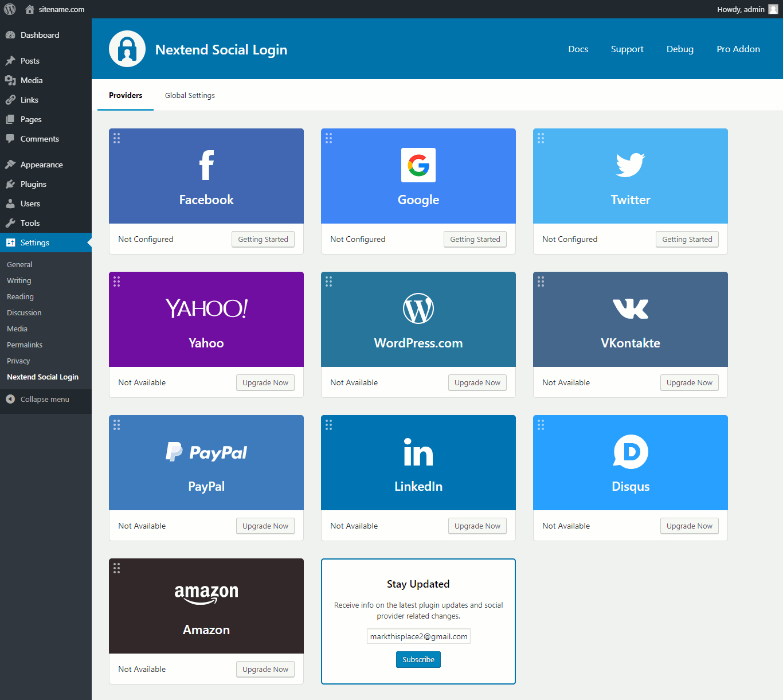
Task: Click the Disqus D logo
Action: [x=631, y=452]
